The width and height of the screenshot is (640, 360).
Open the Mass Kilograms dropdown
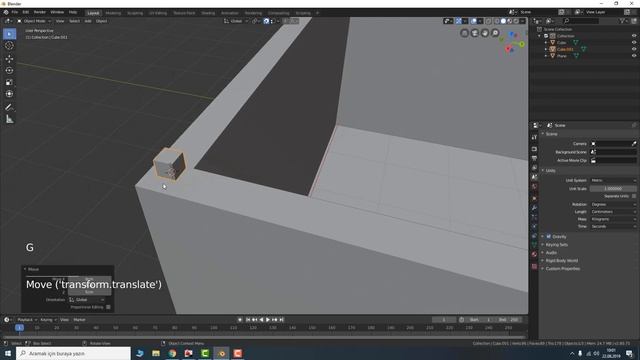coord(613,219)
